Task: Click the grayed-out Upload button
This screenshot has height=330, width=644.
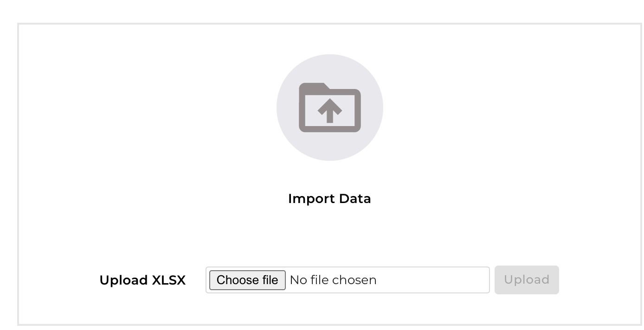Action: point(527,279)
